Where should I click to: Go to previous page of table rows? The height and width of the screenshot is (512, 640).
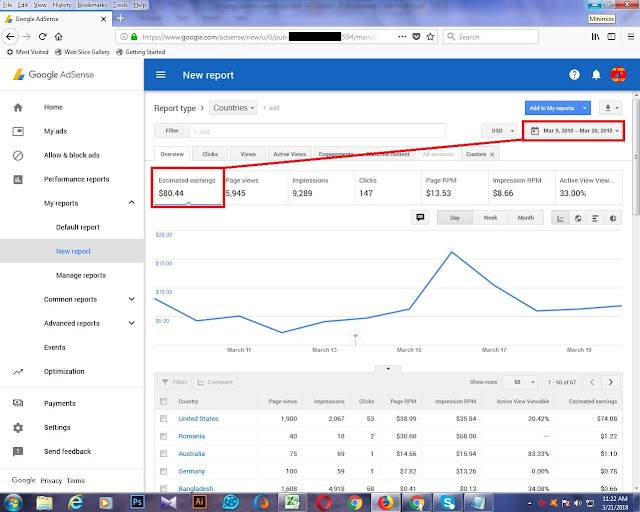[592, 382]
